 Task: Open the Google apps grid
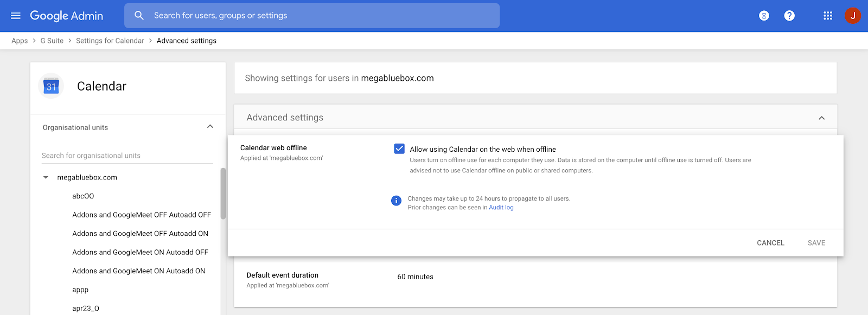828,16
